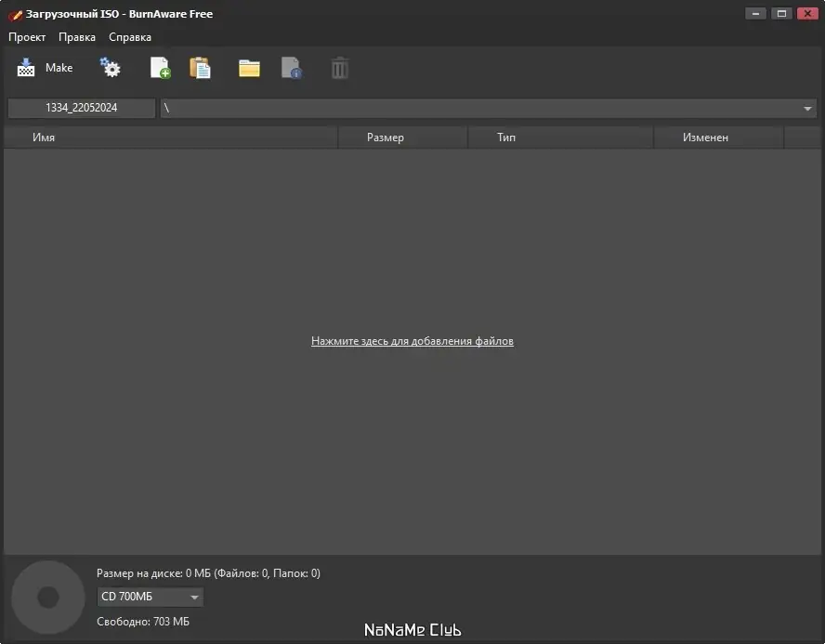This screenshot has width=825, height=644.
Task: Open the Справка menu
Action: tap(130, 37)
